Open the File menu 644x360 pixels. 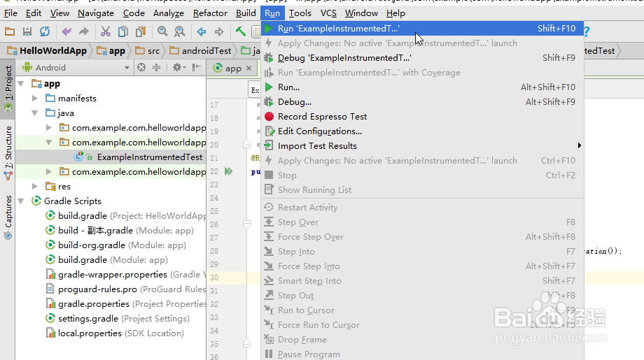tap(10, 13)
